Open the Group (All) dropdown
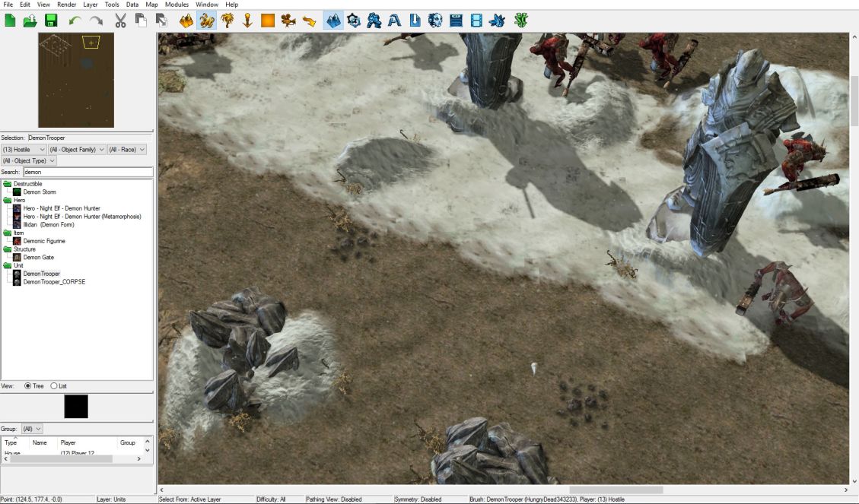Viewport: 859px width, 504px height. click(x=30, y=429)
